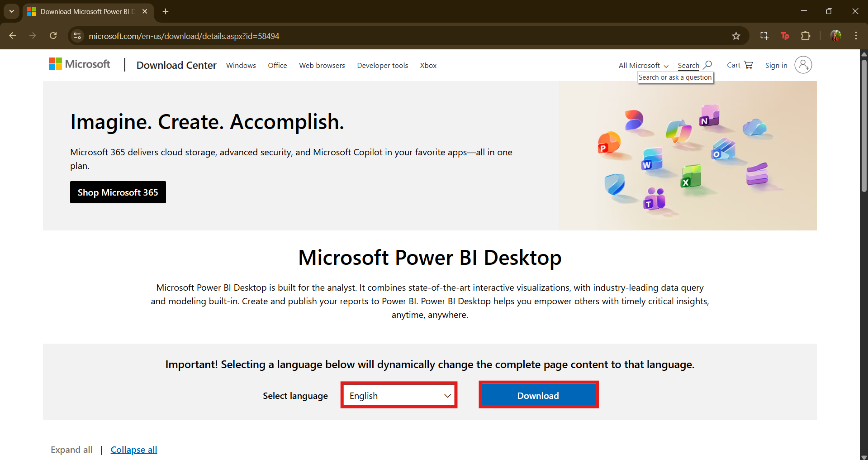Go back to the previous page
This screenshot has height=460, width=868.
coord(12,36)
